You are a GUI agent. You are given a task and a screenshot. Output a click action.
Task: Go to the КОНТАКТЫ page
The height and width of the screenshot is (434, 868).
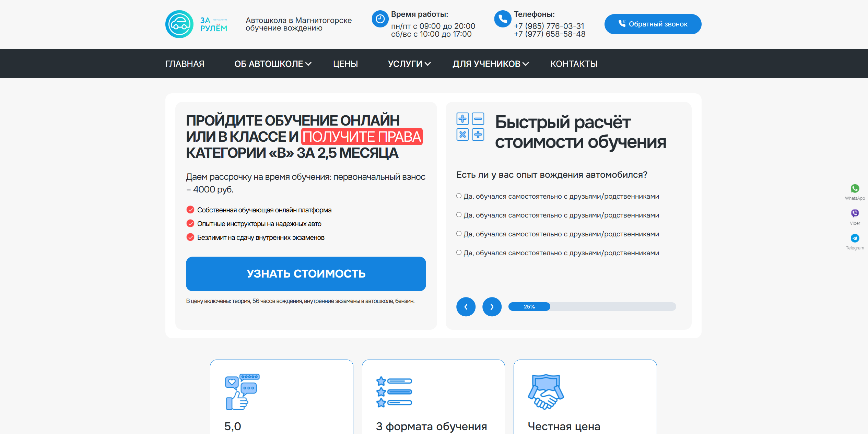574,63
